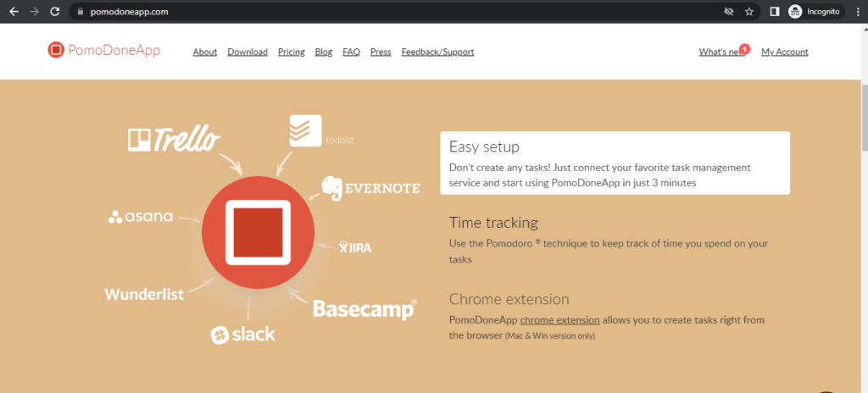Go to the Download page

pos(248,52)
